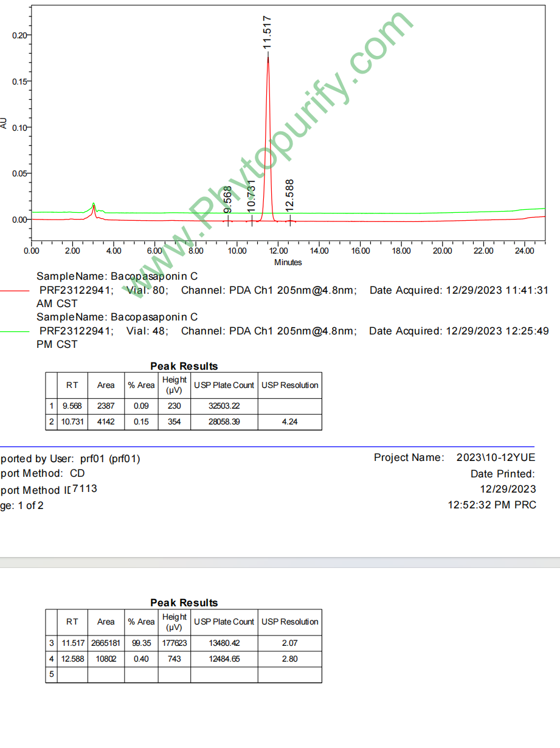Click the Height cell 743

click(x=175, y=659)
